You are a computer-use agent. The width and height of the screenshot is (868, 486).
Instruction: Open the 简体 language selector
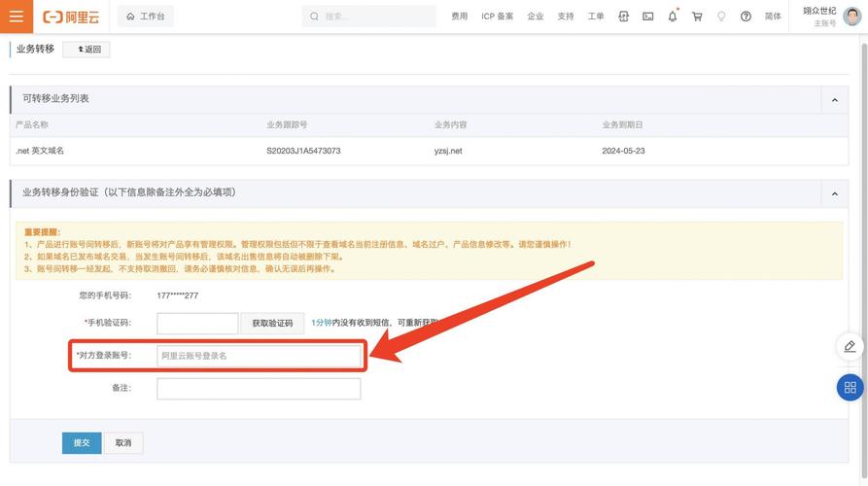pyautogui.click(x=773, y=17)
